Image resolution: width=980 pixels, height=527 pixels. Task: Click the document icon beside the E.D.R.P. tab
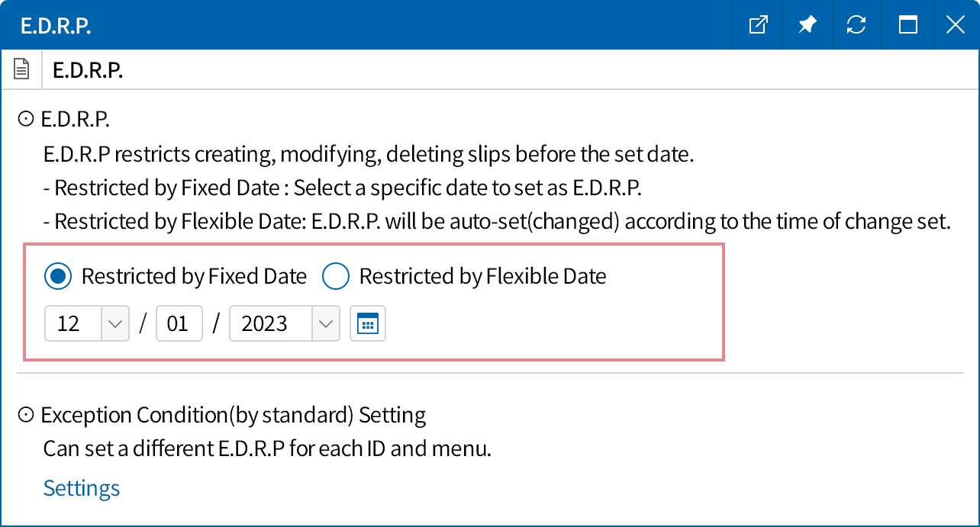click(x=21, y=70)
